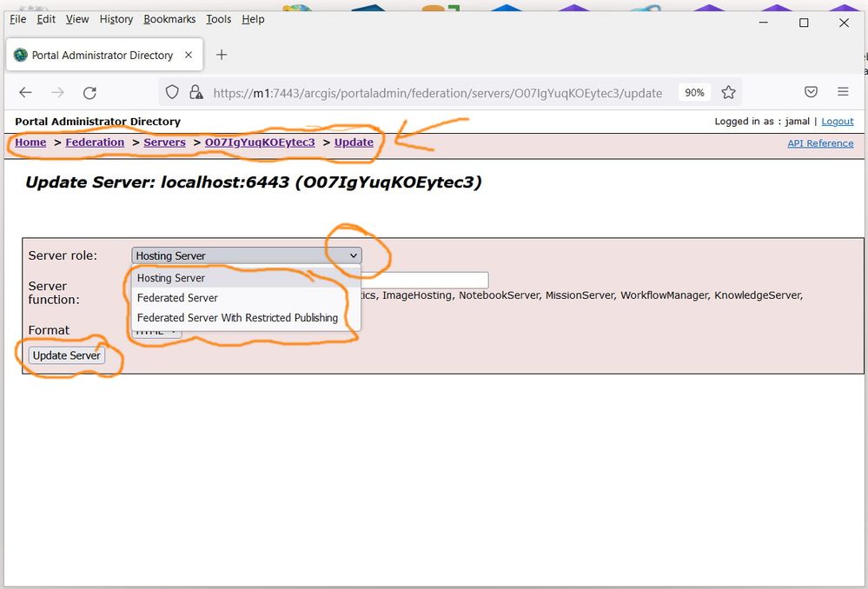The height and width of the screenshot is (589, 868).
Task: Open the Tools menu
Action: coord(219,19)
